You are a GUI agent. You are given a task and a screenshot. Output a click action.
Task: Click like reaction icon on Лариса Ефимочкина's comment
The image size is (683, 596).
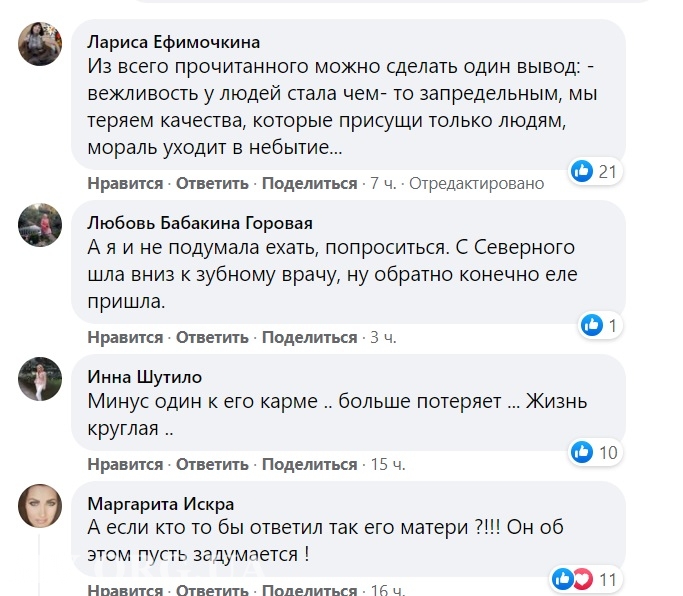[582, 172]
